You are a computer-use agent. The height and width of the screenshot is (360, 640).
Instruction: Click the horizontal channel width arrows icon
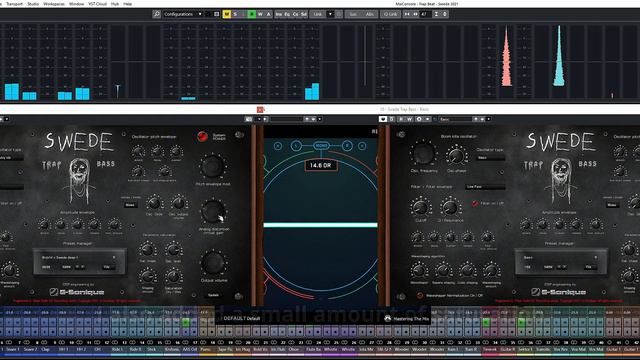[415, 14]
